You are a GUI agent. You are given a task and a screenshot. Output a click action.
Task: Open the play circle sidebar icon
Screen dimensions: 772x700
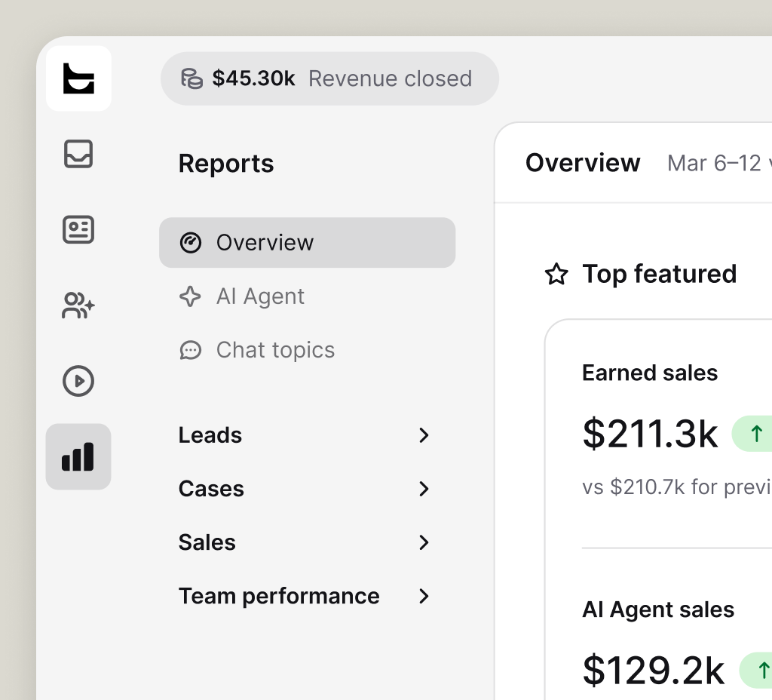(x=78, y=381)
